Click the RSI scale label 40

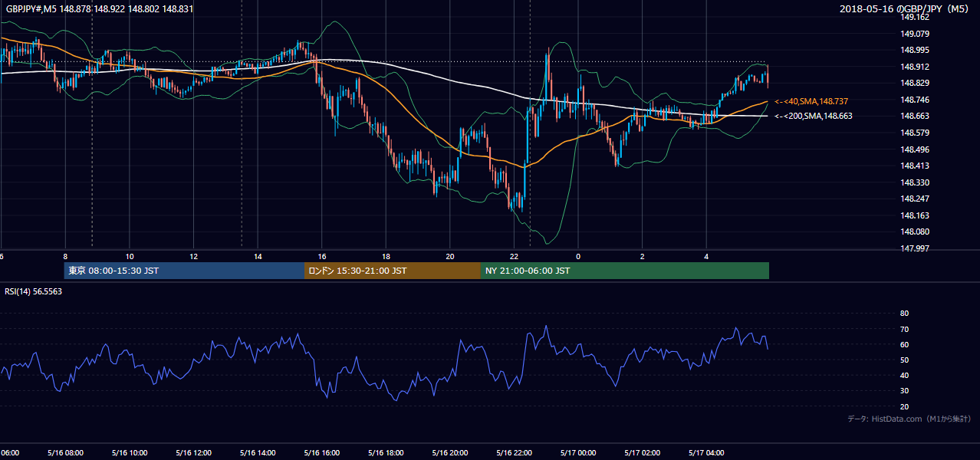[x=904, y=375]
